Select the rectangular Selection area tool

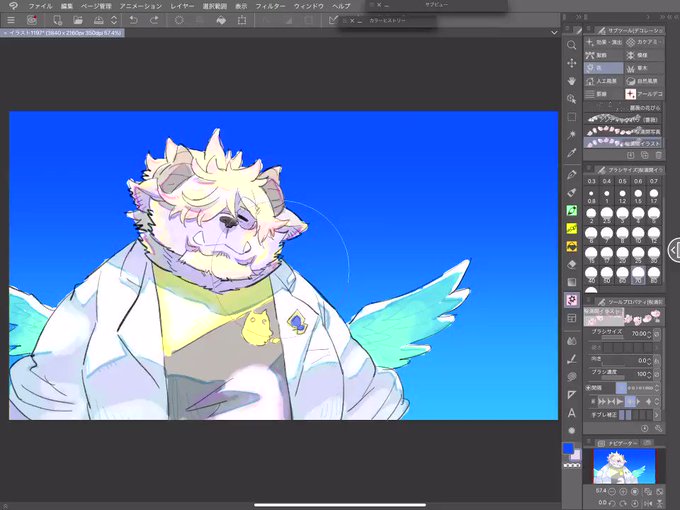pos(572,117)
